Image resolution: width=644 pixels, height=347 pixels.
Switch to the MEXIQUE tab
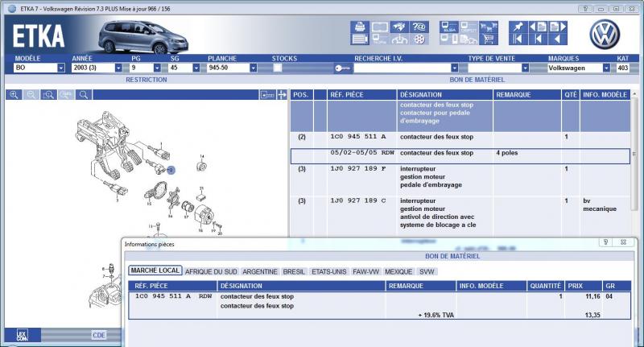click(x=398, y=272)
